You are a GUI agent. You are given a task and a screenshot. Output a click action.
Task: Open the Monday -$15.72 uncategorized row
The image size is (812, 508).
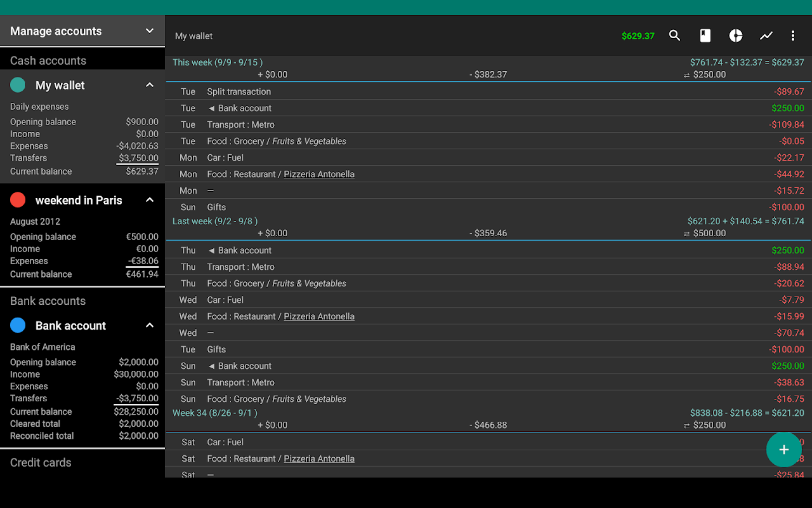point(488,190)
